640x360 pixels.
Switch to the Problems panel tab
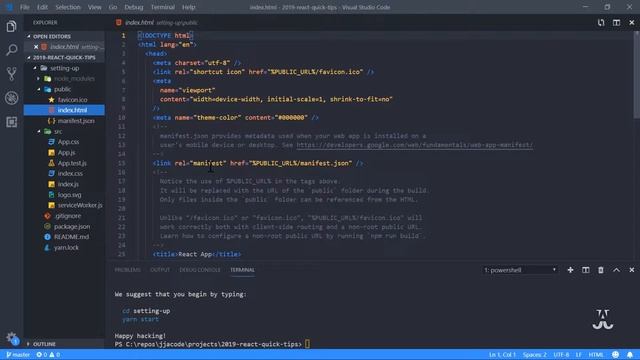(x=127, y=270)
